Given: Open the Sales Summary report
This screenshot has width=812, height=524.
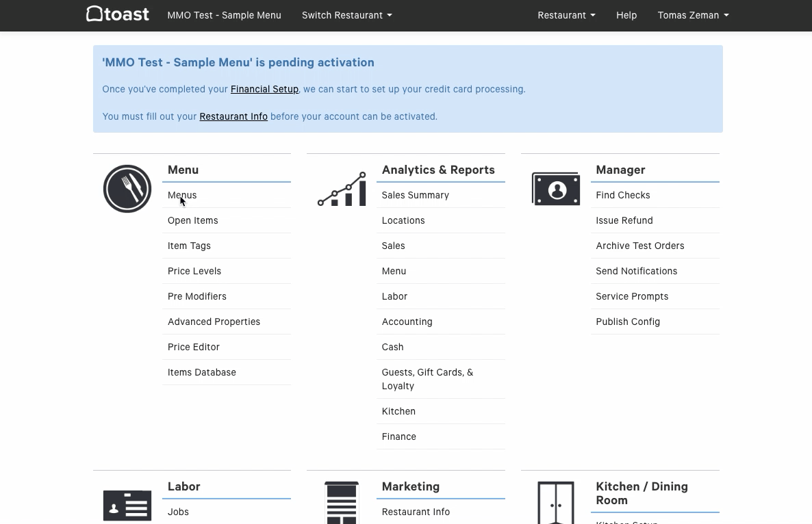Looking at the screenshot, I should coord(416,195).
